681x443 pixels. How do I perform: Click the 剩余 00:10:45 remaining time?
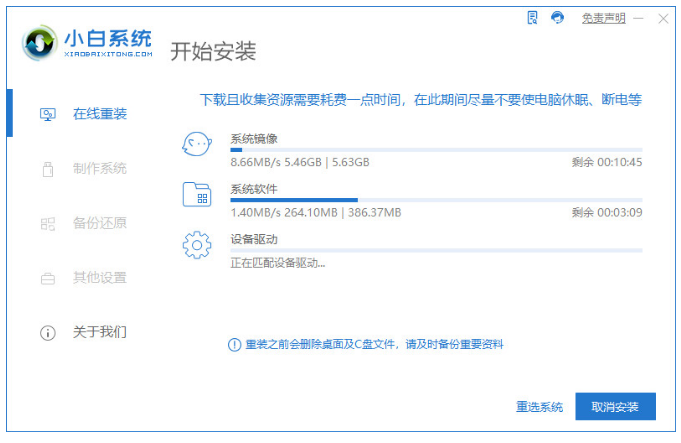click(x=607, y=162)
